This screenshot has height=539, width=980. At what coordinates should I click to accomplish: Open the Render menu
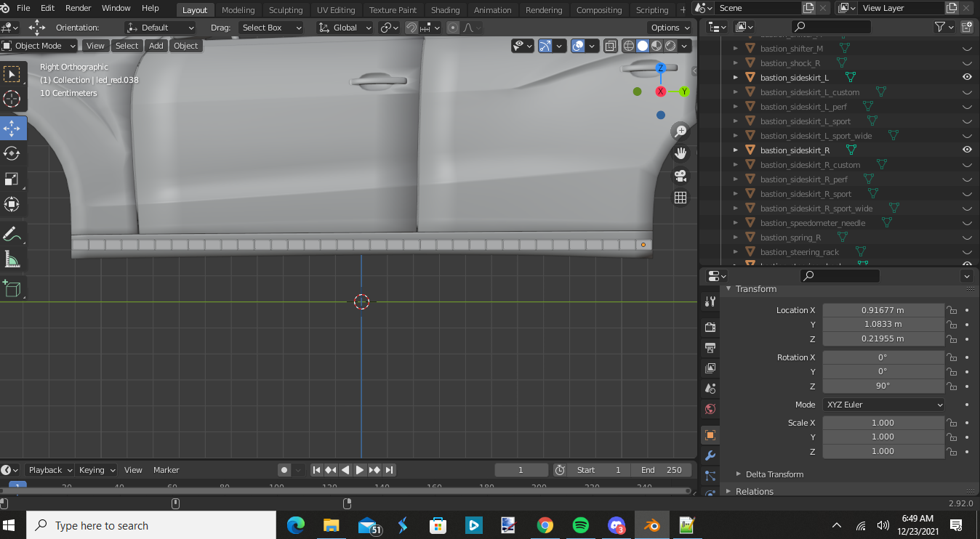pos(79,8)
